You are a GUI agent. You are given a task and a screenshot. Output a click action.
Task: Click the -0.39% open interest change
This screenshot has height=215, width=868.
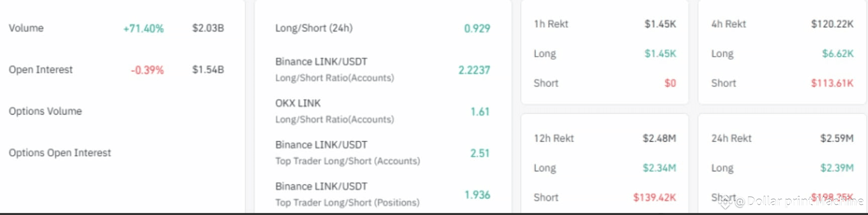(147, 70)
